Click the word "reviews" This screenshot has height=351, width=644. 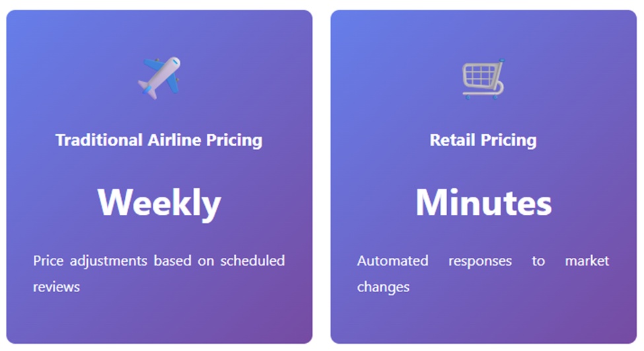tap(56, 288)
